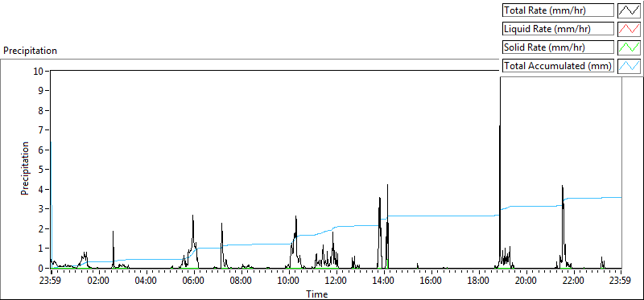Click the Solid Rate green plot icon
The height and width of the screenshot is (300, 644).
tap(630, 47)
